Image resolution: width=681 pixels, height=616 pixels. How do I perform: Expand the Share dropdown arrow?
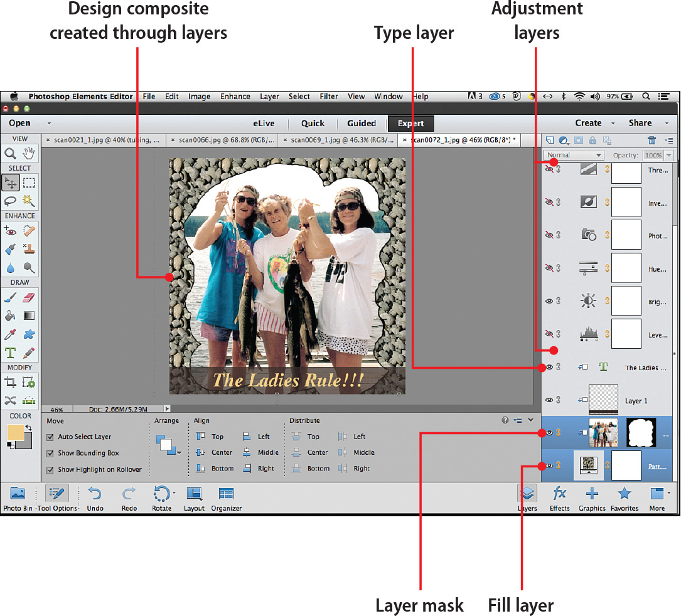point(667,124)
